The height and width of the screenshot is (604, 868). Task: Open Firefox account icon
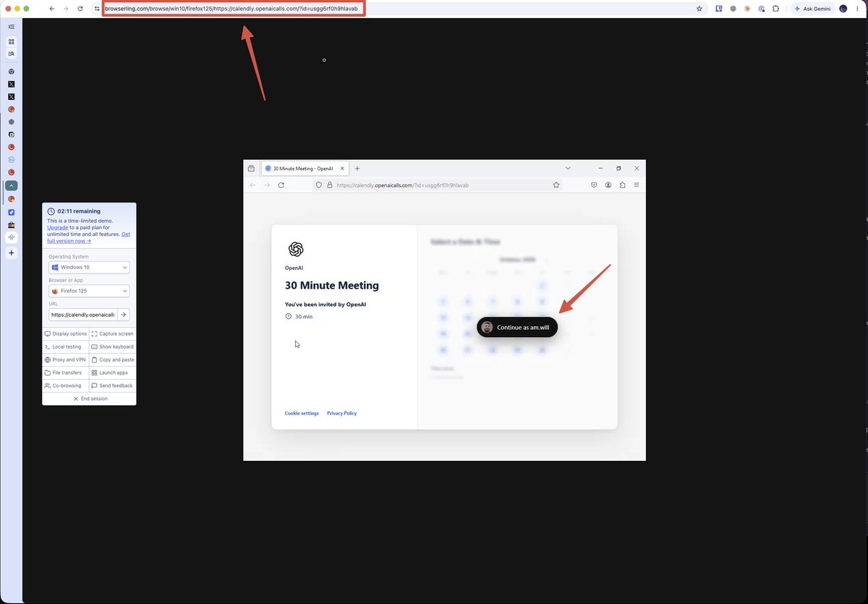pos(608,185)
